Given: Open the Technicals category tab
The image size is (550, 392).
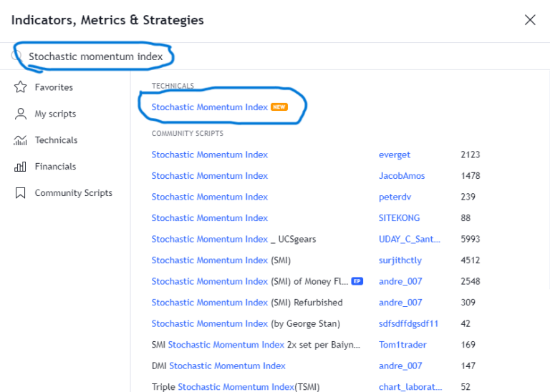Looking at the screenshot, I should (x=56, y=140).
